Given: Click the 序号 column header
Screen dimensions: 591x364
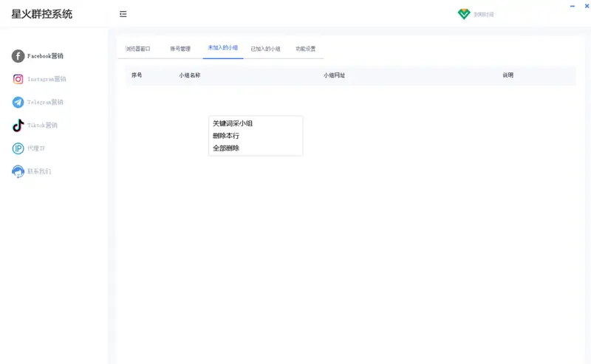Looking at the screenshot, I should pyautogui.click(x=137, y=75).
